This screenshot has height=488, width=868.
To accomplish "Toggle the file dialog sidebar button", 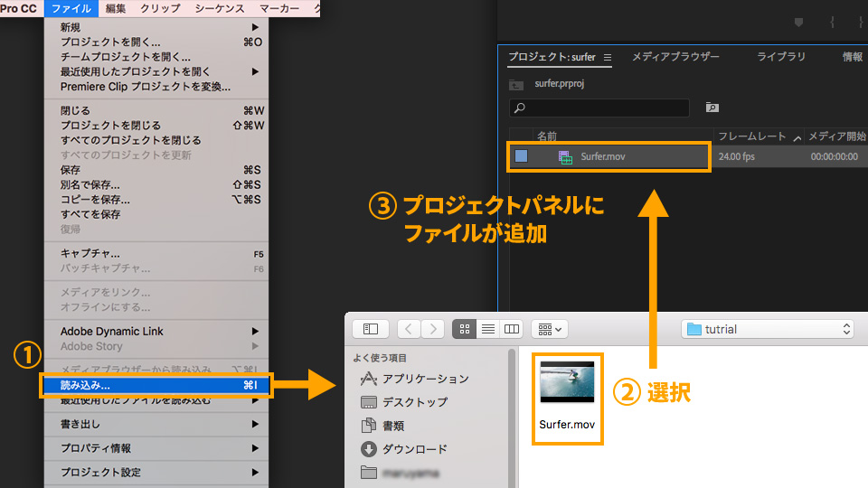I will (371, 329).
